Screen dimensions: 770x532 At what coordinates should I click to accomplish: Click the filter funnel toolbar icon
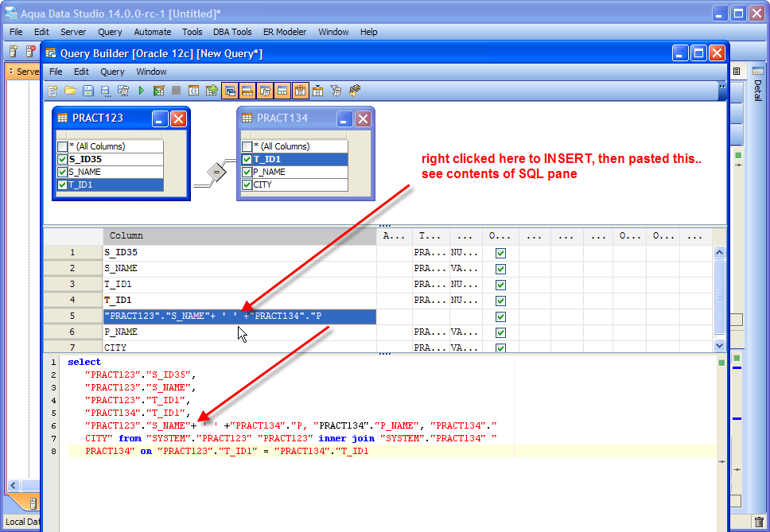[336, 91]
